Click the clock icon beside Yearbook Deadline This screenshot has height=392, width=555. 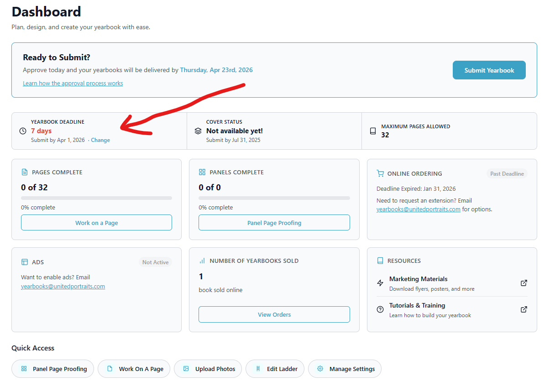(23, 131)
